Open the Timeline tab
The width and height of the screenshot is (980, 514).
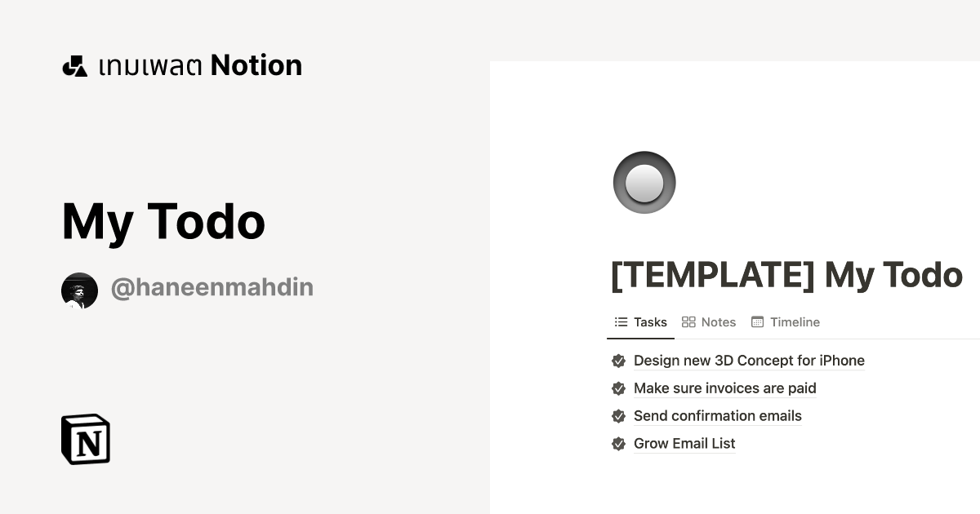pyautogui.click(x=795, y=321)
